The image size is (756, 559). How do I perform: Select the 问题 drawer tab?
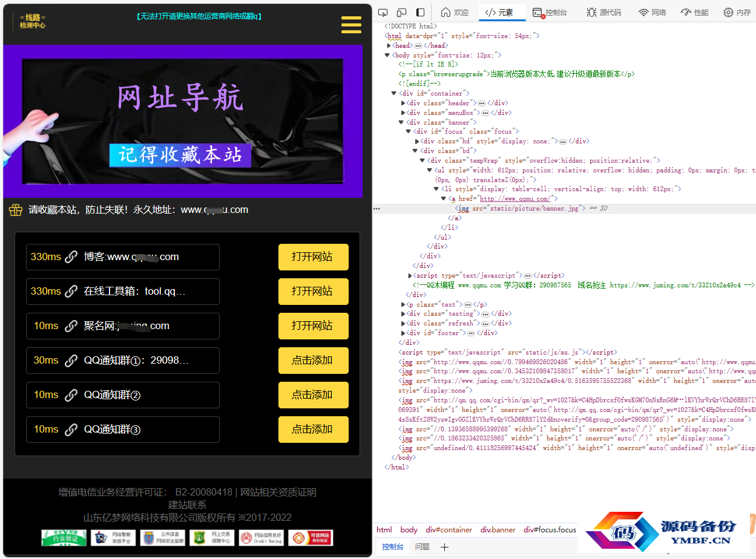(422, 547)
